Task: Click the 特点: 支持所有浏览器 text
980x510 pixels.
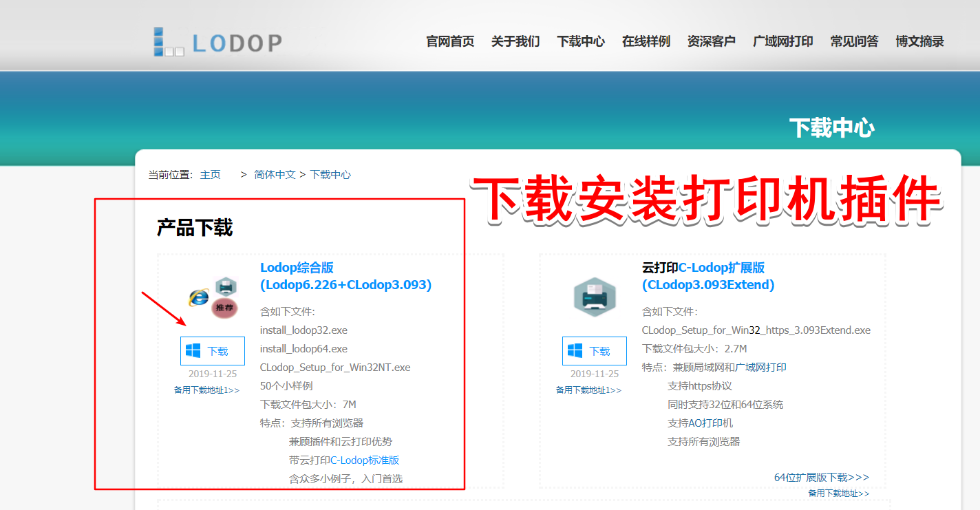Action: tap(312, 423)
